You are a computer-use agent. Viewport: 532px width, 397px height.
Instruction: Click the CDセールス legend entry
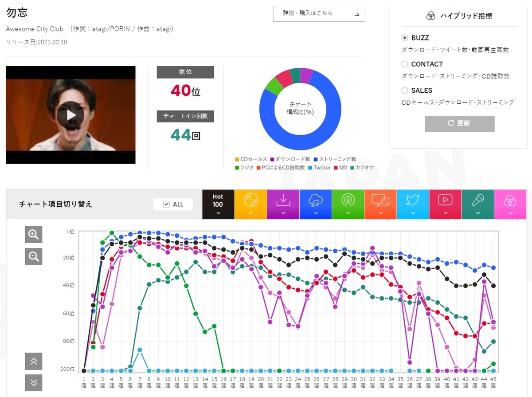[x=251, y=159]
